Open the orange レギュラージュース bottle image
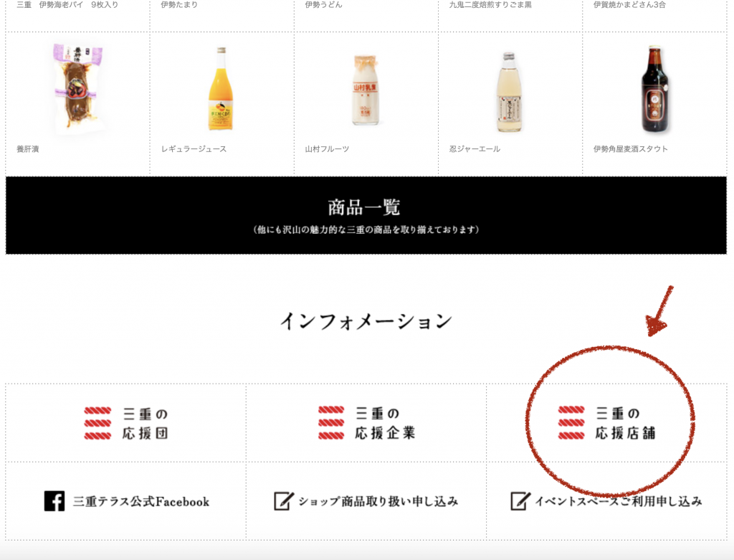Viewport: 734px width, 560px height. point(221,89)
